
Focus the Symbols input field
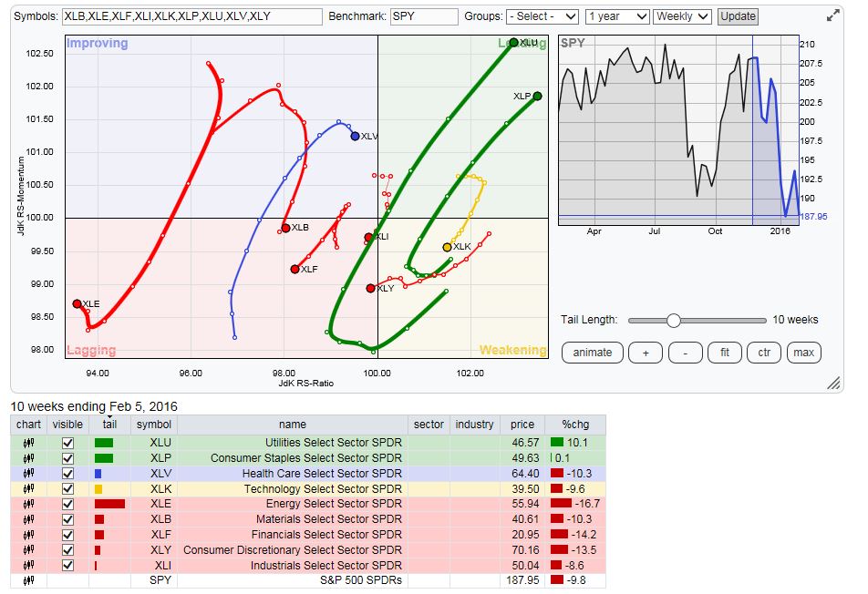click(x=192, y=16)
